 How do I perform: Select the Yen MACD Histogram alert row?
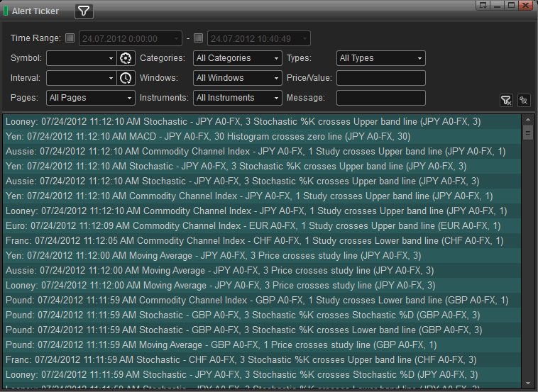pos(257,136)
